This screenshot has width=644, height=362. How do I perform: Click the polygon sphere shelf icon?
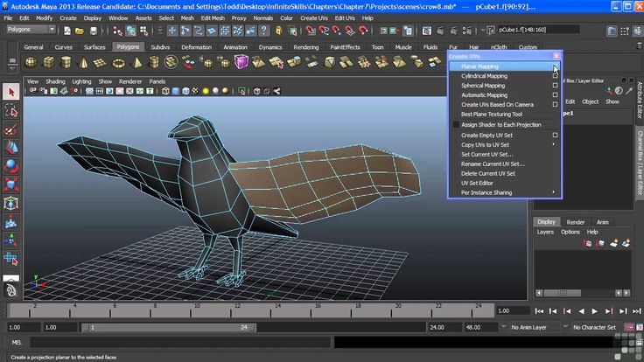click(31, 62)
